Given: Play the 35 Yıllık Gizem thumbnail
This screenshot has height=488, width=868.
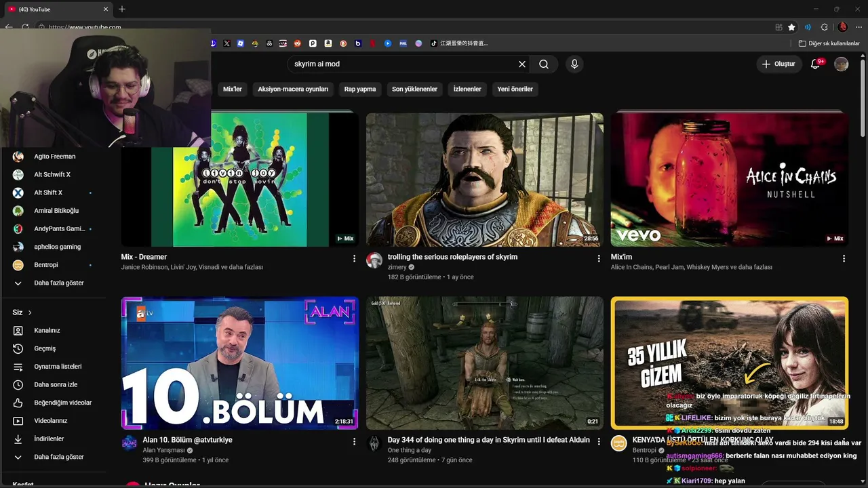Looking at the screenshot, I should pyautogui.click(x=729, y=363).
